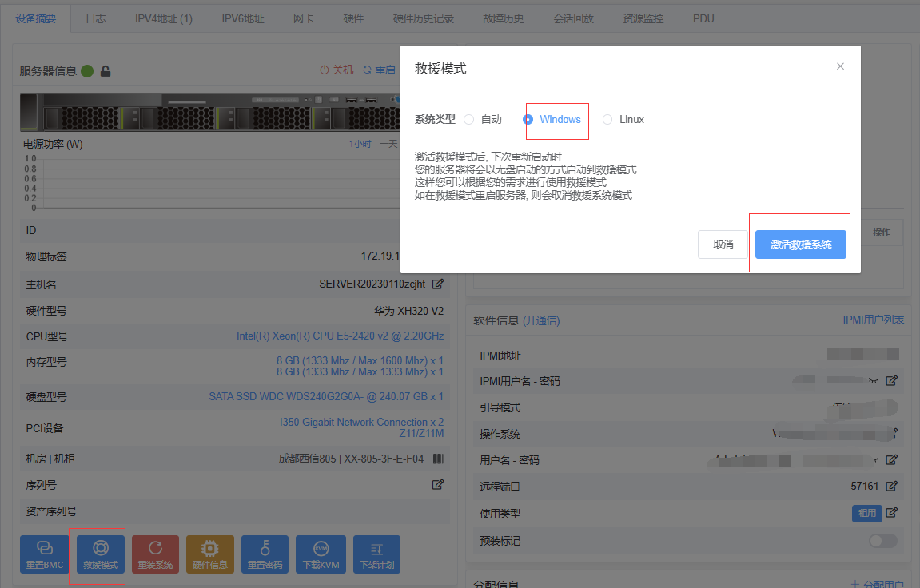Click the 激活救援系统 button
Viewport: 920px width, 588px height.
coord(800,244)
